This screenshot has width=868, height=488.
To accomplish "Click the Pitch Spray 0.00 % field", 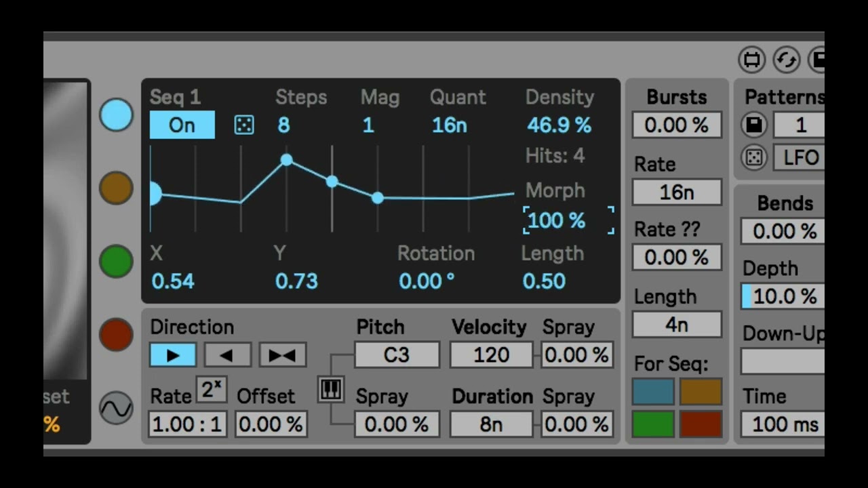I will pos(397,424).
